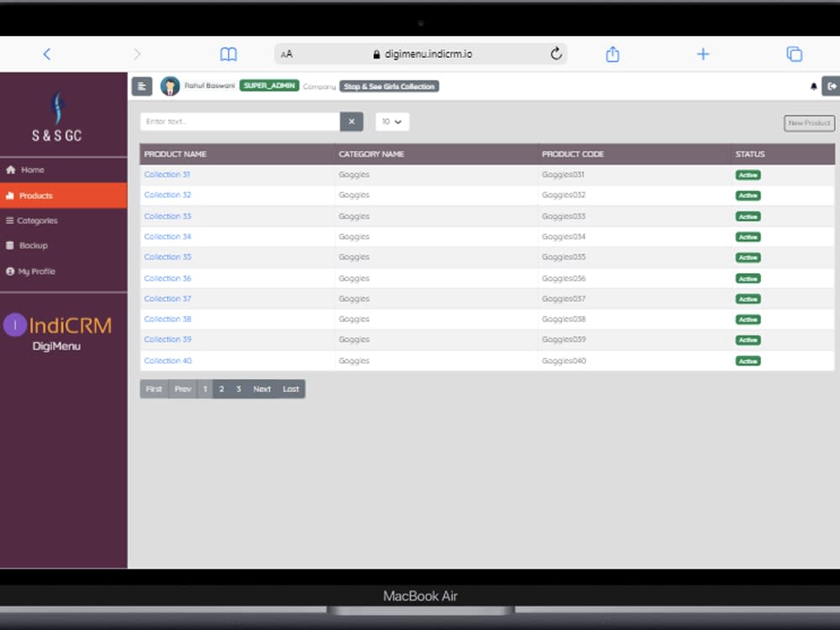Reload the page with Safari's refresh icon
The height and width of the screenshot is (630, 840).
point(556,53)
